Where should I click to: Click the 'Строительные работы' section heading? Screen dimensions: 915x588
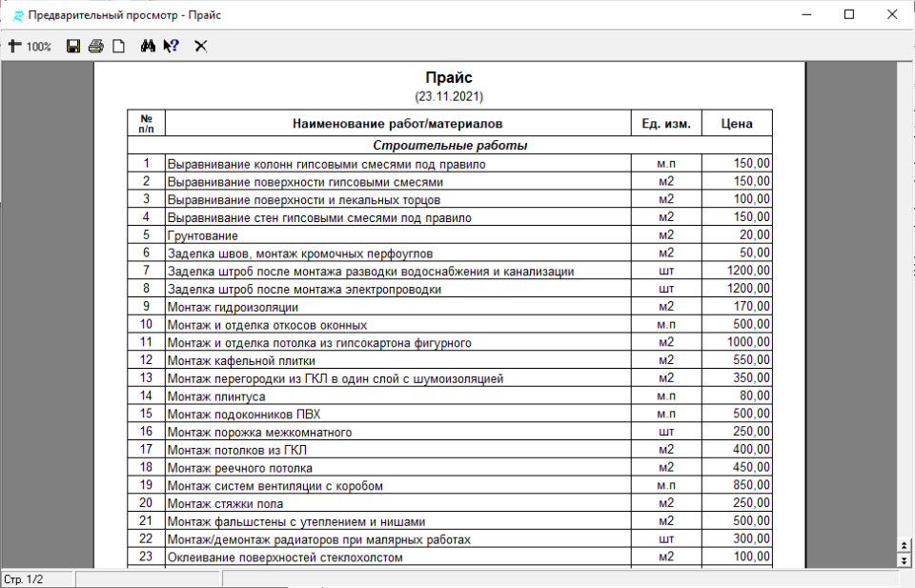[x=450, y=146]
